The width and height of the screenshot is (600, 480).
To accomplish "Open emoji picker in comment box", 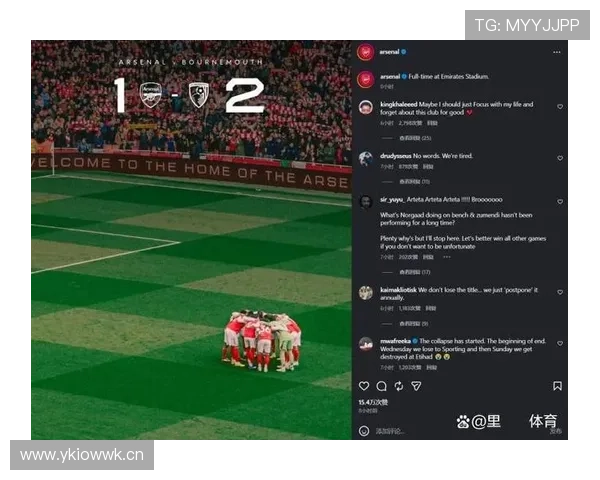I will (x=364, y=431).
